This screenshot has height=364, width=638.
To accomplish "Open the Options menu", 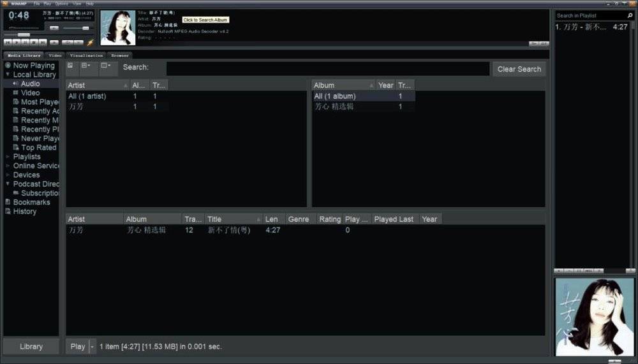I will [x=62, y=3].
